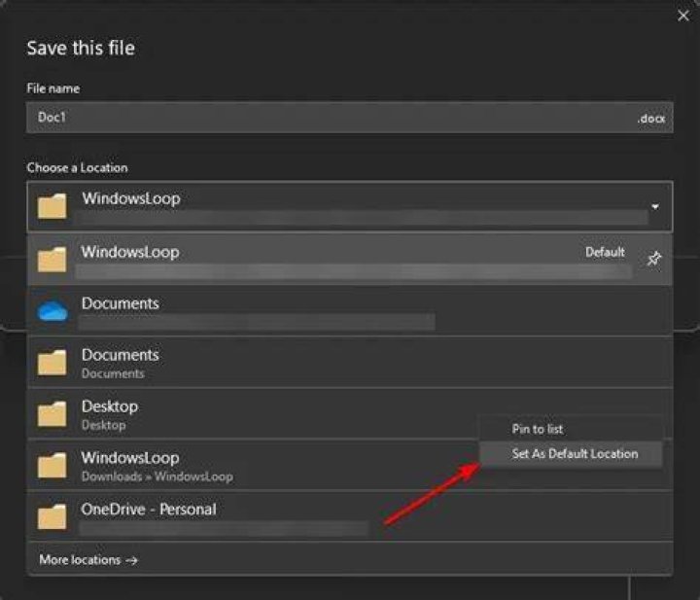
Task: Click the Default label on WindowsLoop row
Action: coord(605,252)
